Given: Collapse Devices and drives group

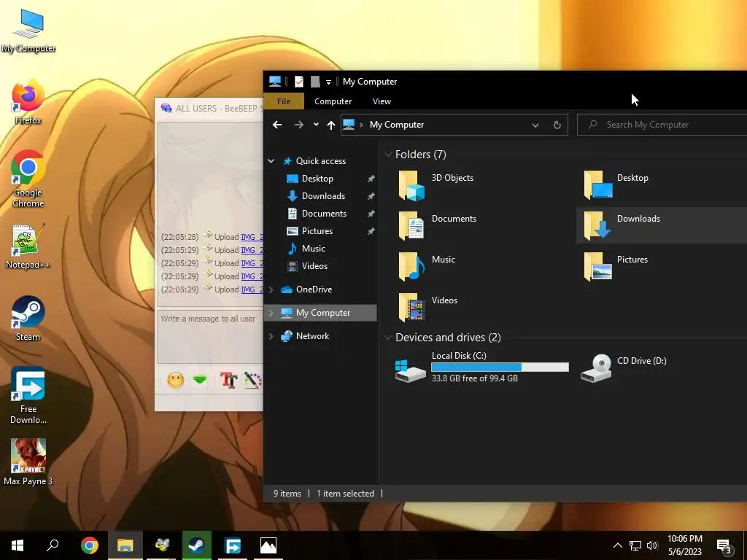Looking at the screenshot, I should (x=388, y=337).
